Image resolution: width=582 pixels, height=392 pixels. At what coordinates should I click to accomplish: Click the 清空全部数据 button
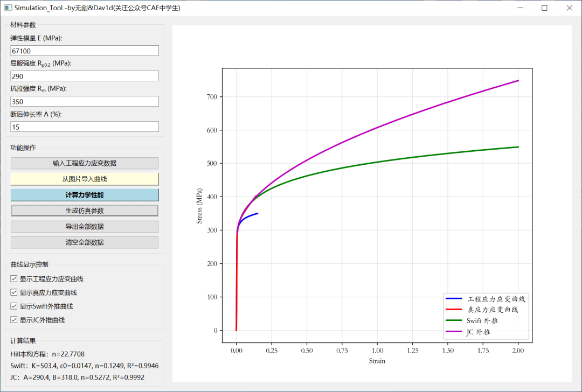(85, 242)
